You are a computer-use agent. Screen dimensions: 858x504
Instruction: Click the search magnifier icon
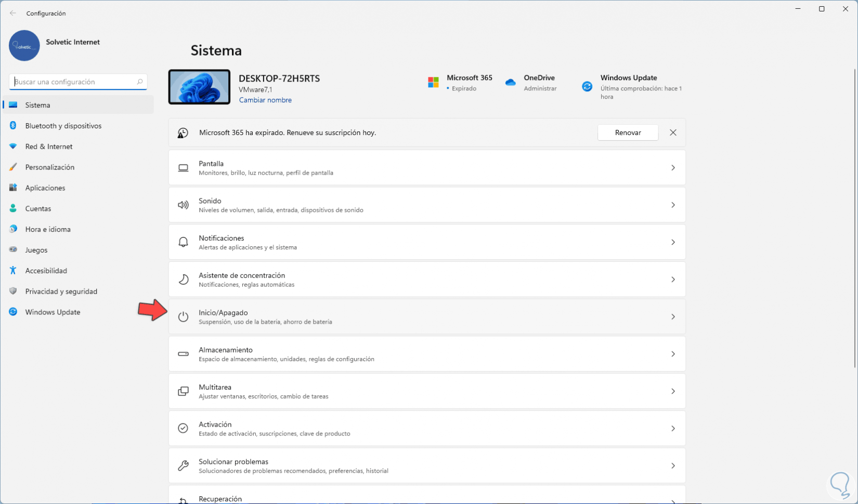point(139,82)
